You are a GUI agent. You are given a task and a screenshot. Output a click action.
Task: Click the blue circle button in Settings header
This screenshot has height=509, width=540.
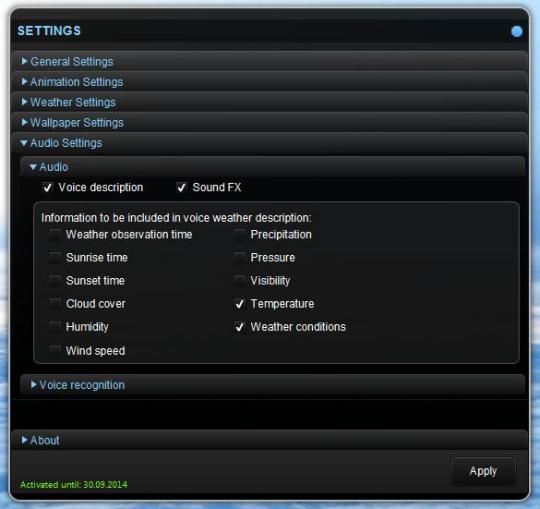(x=516, y=31)
